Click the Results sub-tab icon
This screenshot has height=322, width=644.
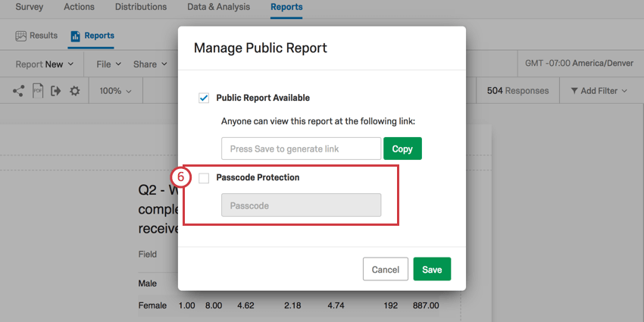(20, 36)
